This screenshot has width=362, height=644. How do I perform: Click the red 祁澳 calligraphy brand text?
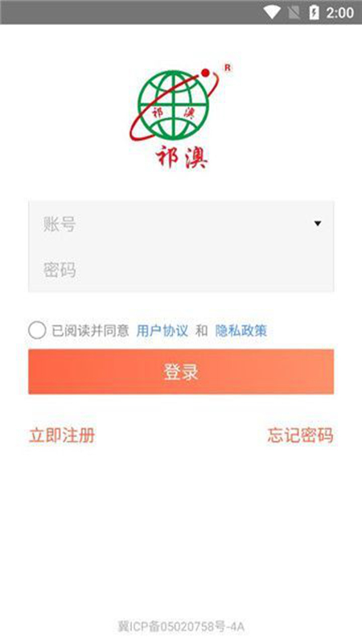tap(182, 158)
